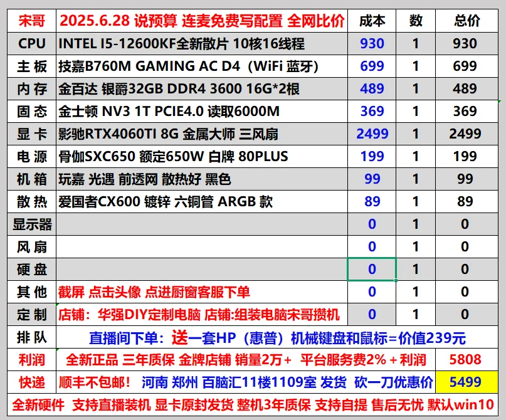
Task: Select the red 宋哥 header cell
Action: [x=31, y=21]
